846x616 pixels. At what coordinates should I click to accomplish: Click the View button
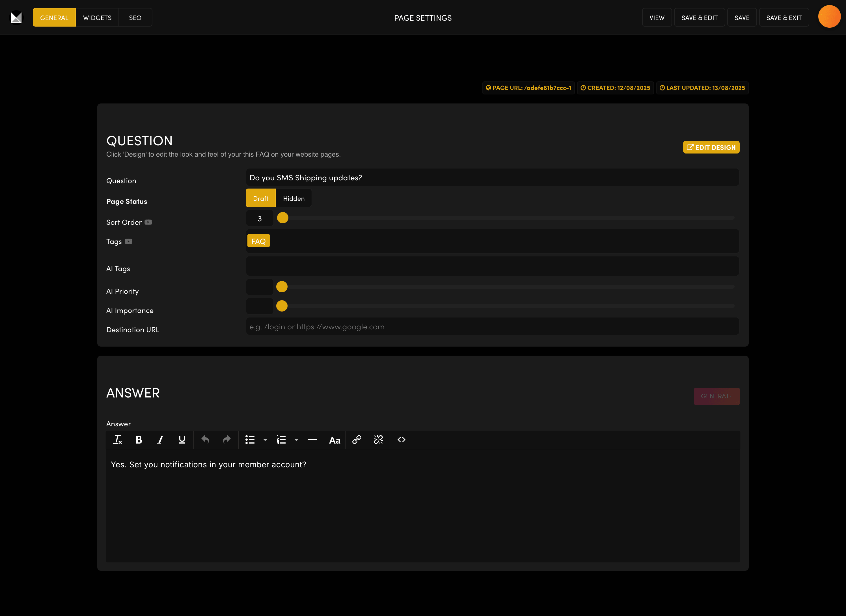point(657,18)
